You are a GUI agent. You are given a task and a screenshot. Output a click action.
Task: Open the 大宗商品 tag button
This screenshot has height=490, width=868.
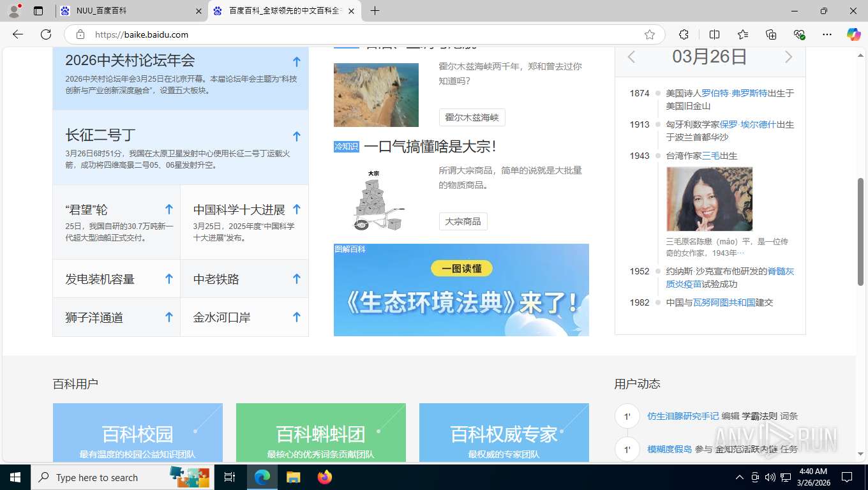(463, 221)
